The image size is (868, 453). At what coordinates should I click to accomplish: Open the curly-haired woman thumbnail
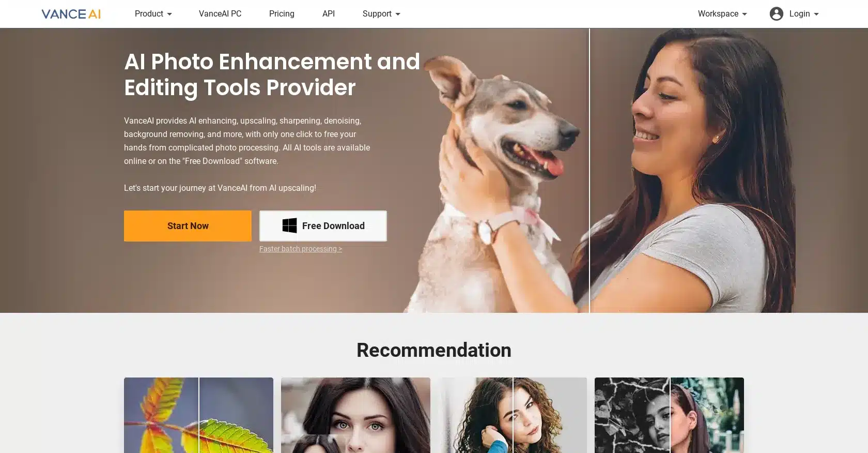[x=513, y=415]
